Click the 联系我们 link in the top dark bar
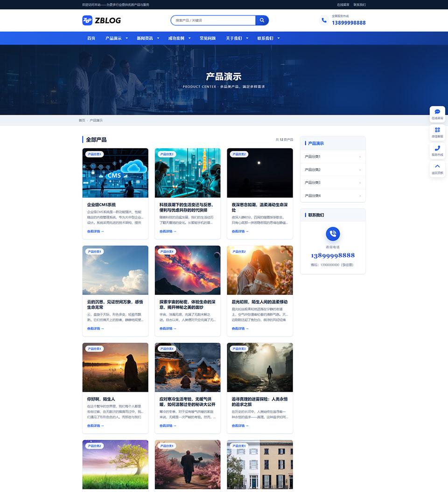Screen dimensions: 448x492 pos(359,5)
